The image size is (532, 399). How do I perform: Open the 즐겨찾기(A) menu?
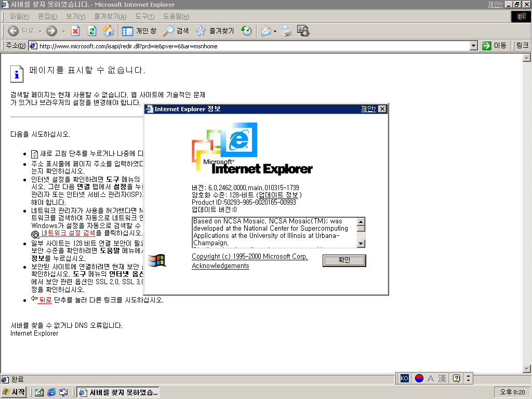pos(110,16)
